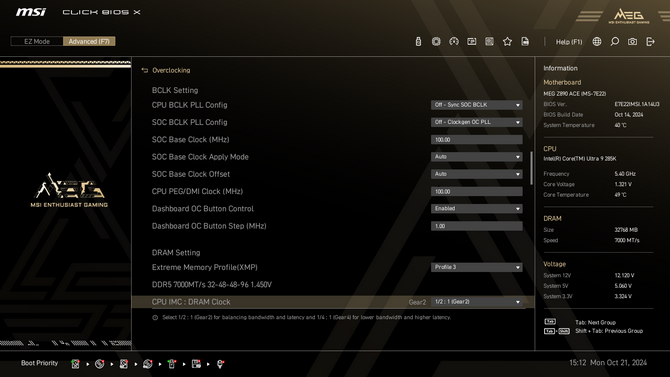Select the SOC BCLK PLL Config label

pos(189,122)
